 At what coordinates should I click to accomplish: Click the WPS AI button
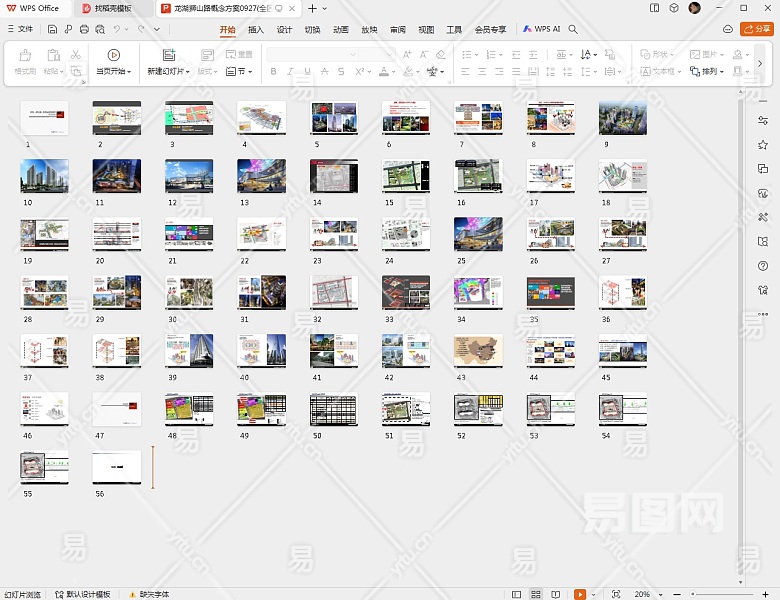[542, 30]
